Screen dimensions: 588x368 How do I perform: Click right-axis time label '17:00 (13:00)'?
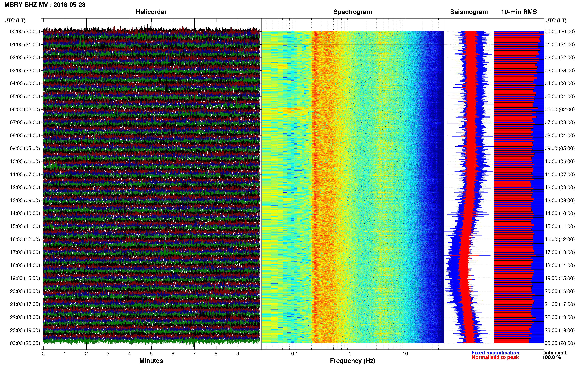560,252
